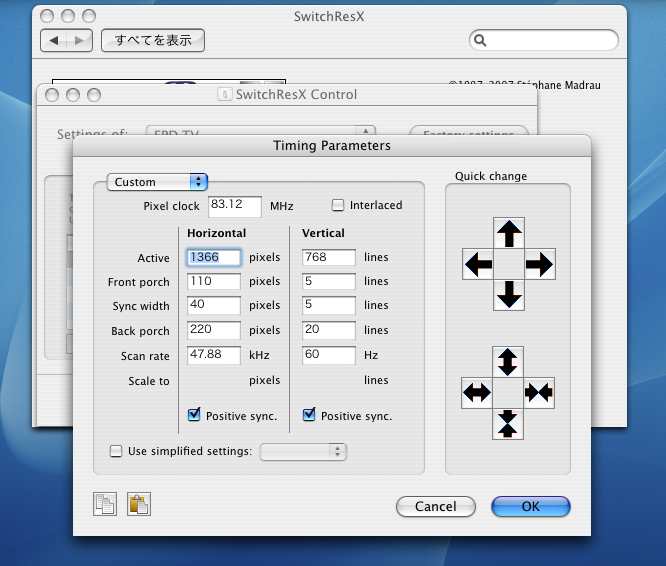Image resolution: width=666 pixels, height=566 pixels.
Task: Click the close button of SwitchResX Control window
Action: pyautogui.click(x=52, y=95)
